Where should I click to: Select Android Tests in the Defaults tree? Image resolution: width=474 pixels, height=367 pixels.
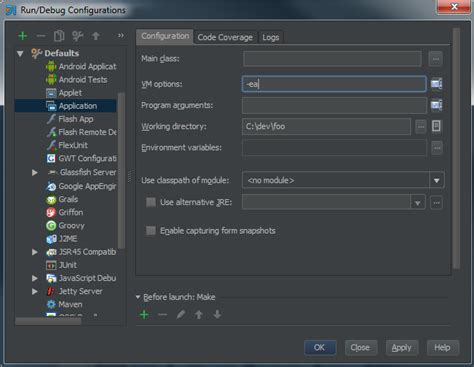click(x=77, y=80)
